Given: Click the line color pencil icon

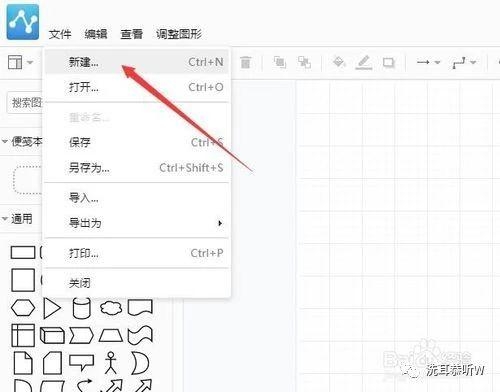Looking at the screenshot, I should 364,62.
